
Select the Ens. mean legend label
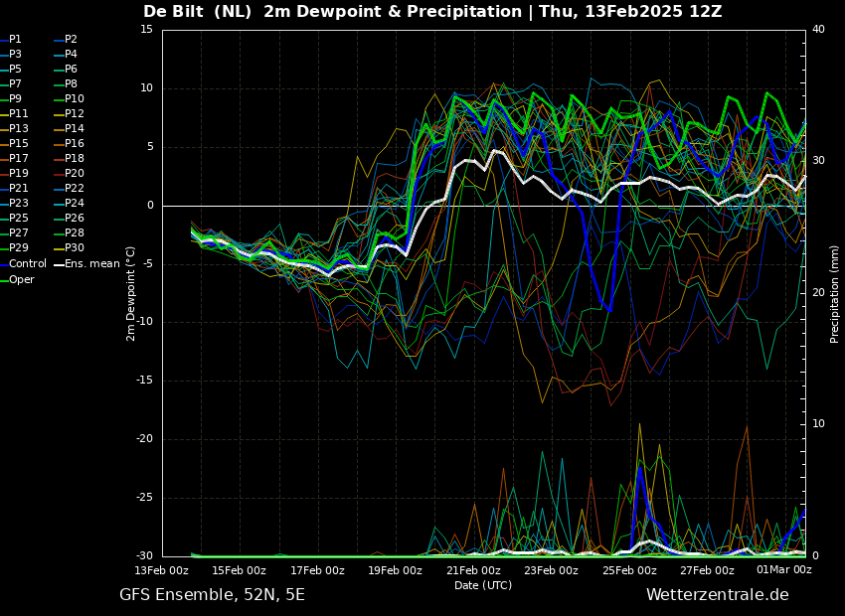pos(87,264)
